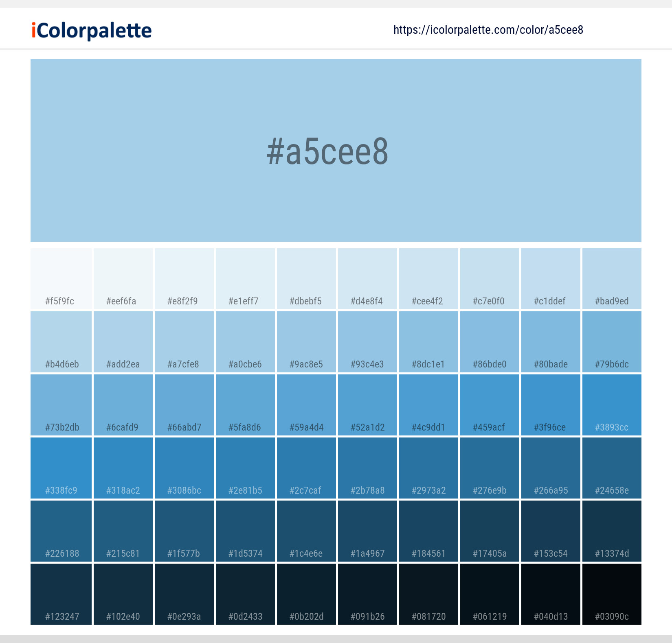Select the #2c7caf swatch

pyautogui.click(x=306, y=468)
